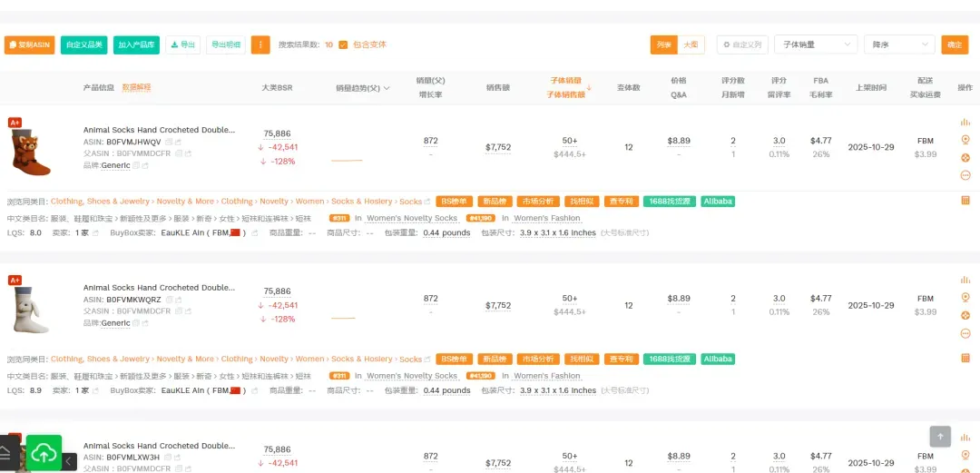Copy ASIN B0FVMKWQRZ with copy icon
The height and width of the screenshot is (473, 980).
[169, 300]
